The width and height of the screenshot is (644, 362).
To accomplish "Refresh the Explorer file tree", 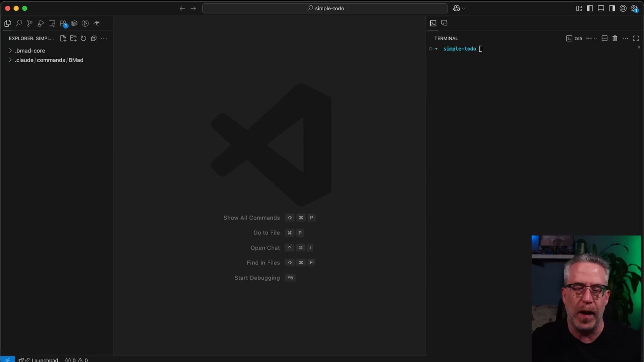I will coord(84,39).
